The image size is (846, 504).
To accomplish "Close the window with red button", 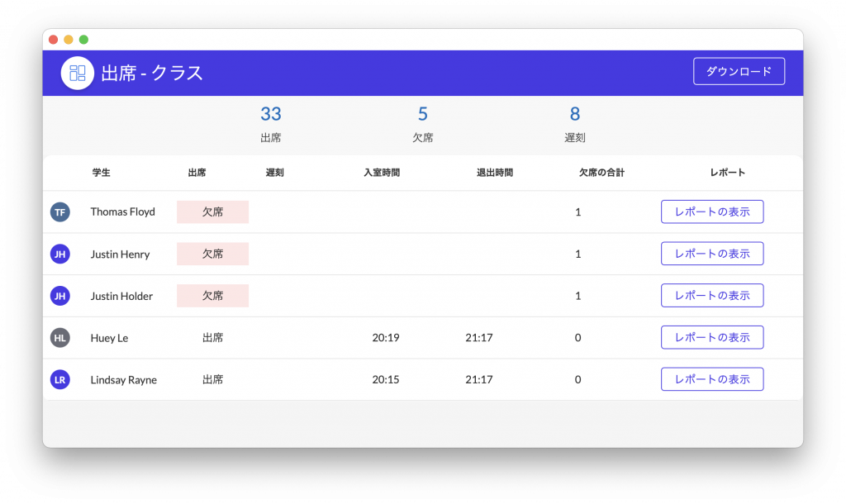I will point(54,40).
